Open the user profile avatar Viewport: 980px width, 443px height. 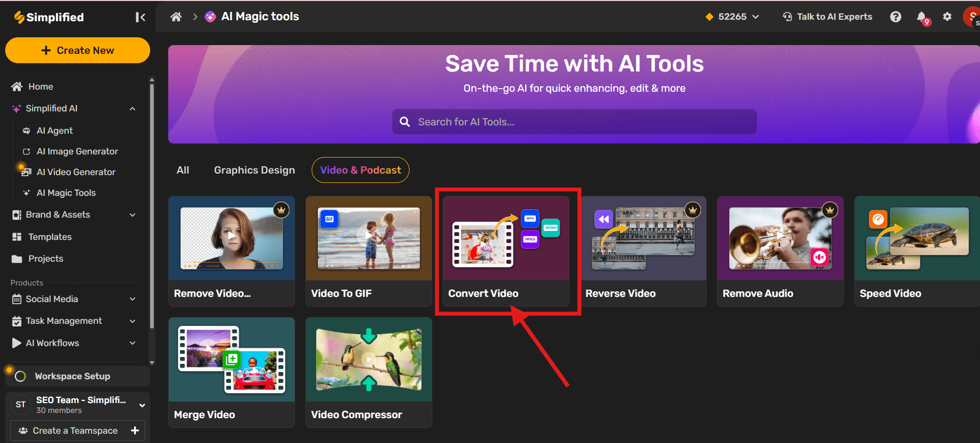tap(971, 17)
